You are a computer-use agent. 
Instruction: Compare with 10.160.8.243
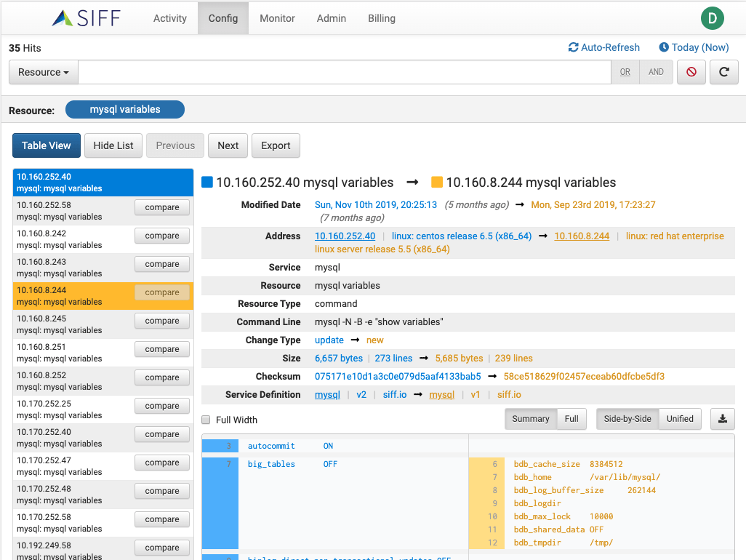click(x=161, y=264)
